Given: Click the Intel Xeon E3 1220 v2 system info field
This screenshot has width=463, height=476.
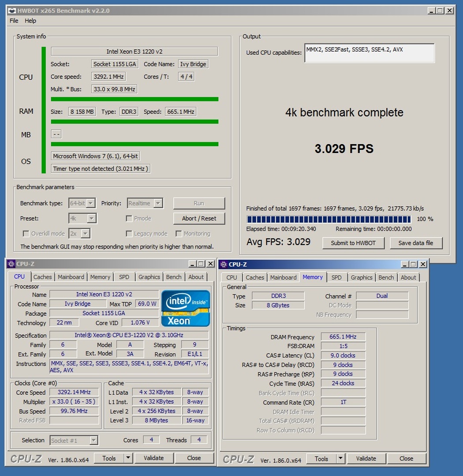Looking at the screenshot, I should 134,52.
